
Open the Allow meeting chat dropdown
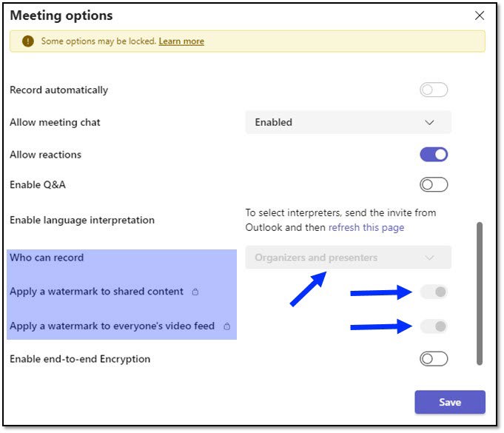(348, 122)
